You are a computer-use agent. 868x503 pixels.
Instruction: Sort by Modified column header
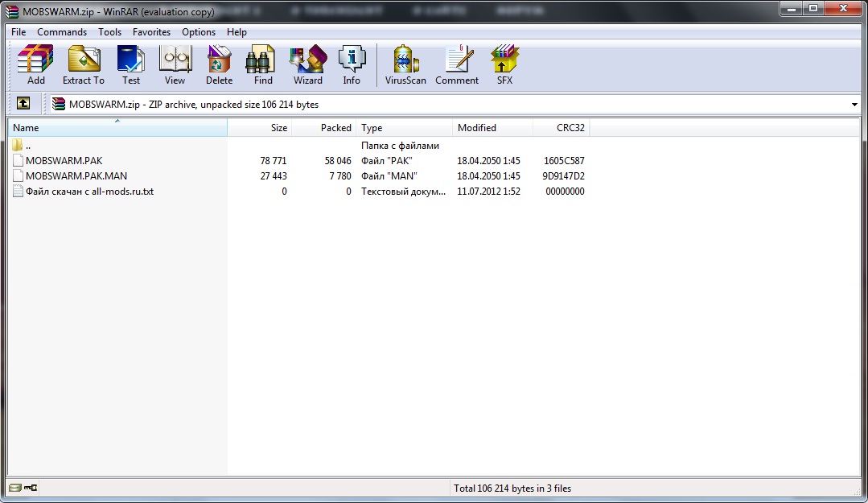pyautogui.click(x=492, y=128)
